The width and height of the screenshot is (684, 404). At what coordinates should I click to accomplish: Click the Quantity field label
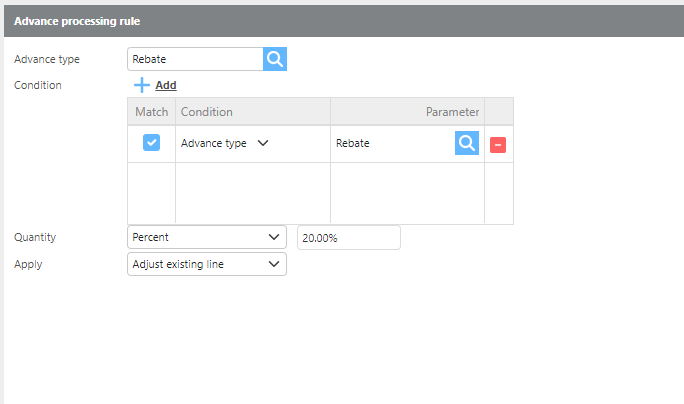click(x=35, y=237)
